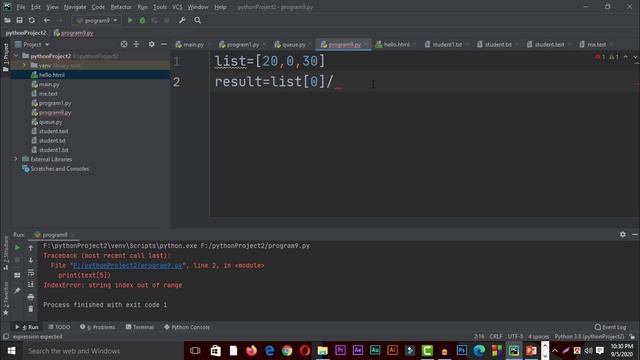The width and height of the screenshot is (640, 360).
Task: Restore layout icon in the Run panel
Action: (17, 276)
